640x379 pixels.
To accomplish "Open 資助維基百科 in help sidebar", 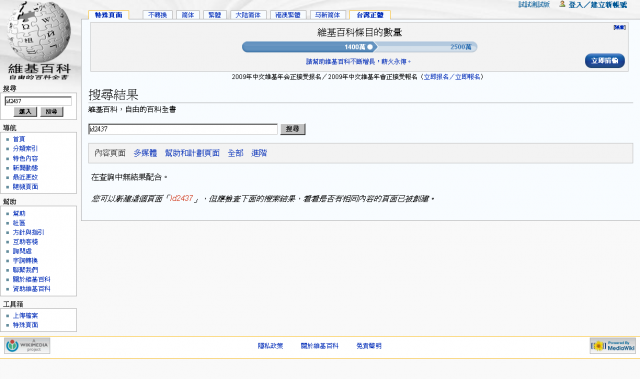I will pos(31,289).
